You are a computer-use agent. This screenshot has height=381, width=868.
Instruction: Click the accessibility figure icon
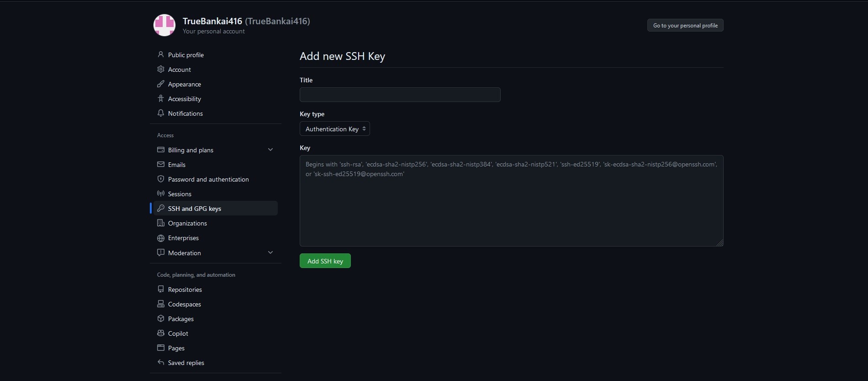click(x=161, y=98)
